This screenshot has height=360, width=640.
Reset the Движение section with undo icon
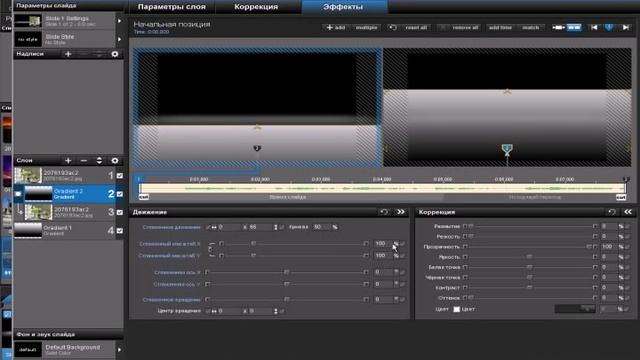384,212
